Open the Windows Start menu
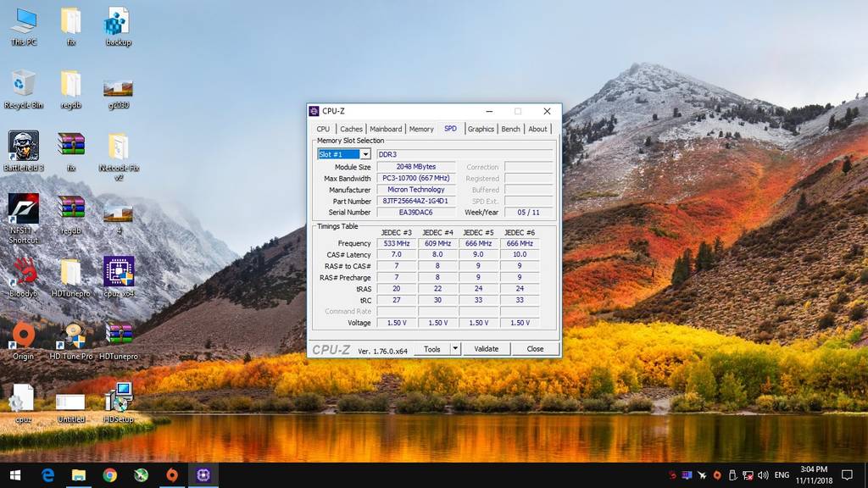This screenshot has height=488, width=868. tap(15, 474)
